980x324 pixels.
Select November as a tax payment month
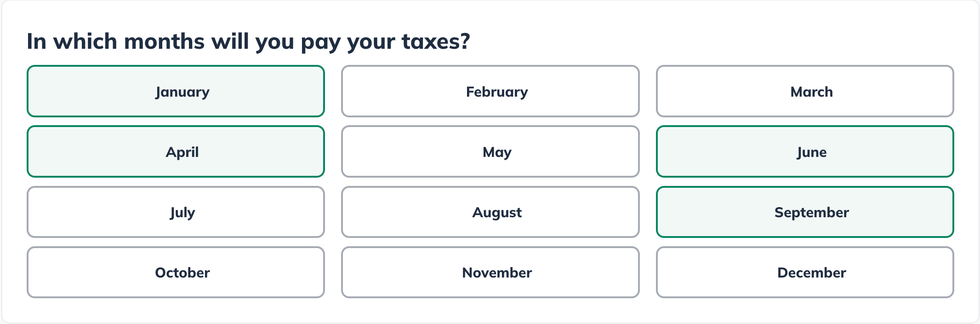496,272
